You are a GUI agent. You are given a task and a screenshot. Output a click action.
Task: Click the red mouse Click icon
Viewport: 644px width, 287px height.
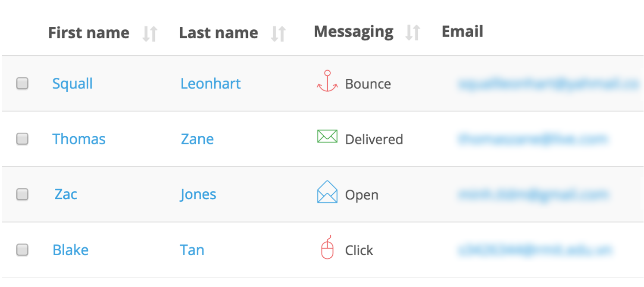coord(328,248)
